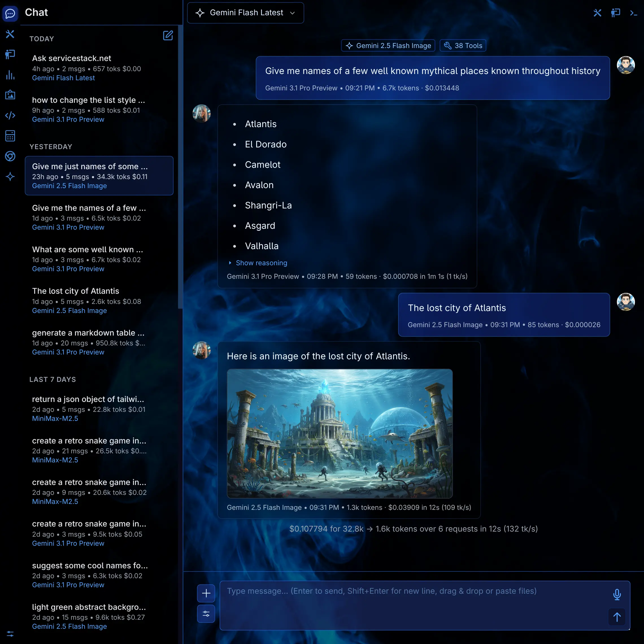Open the analytics bar chart panel
Viewport: 644px width, 644px height.
(10, 75)
